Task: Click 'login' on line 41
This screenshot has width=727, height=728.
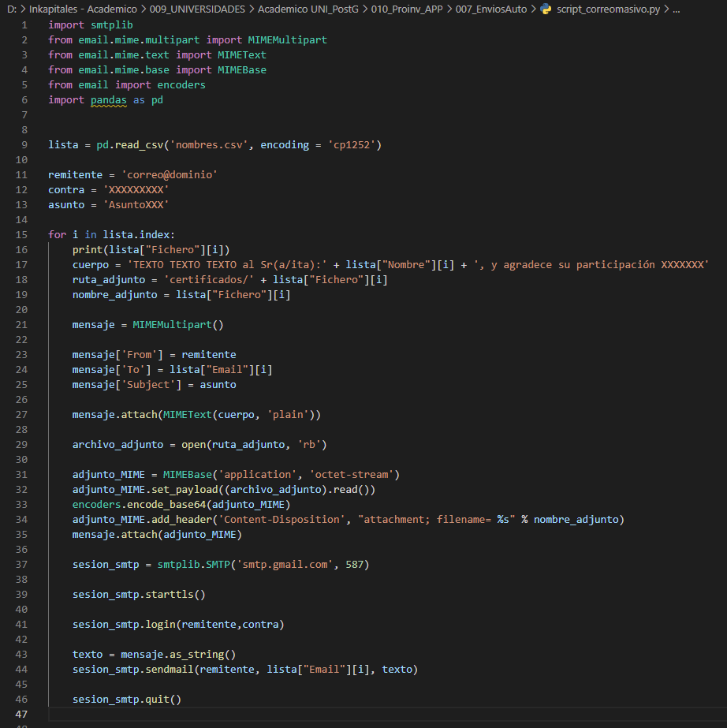Action: point(161,625)
